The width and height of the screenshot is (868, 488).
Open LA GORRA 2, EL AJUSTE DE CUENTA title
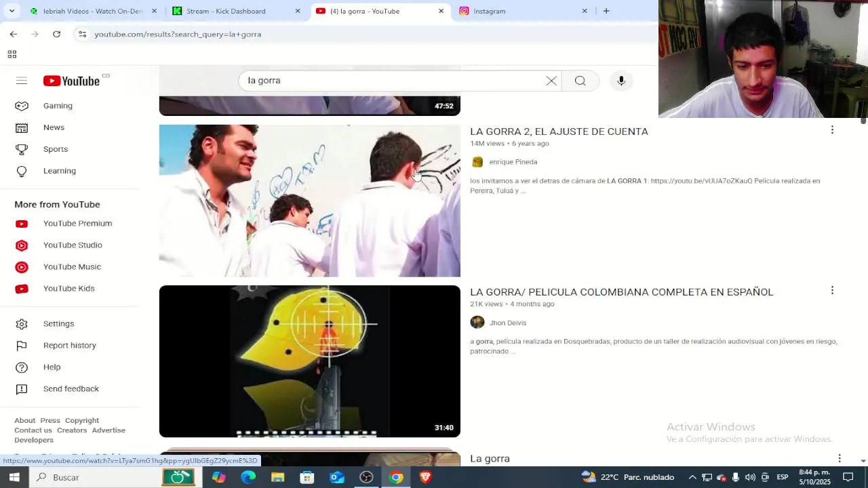(x=559, y=131)
